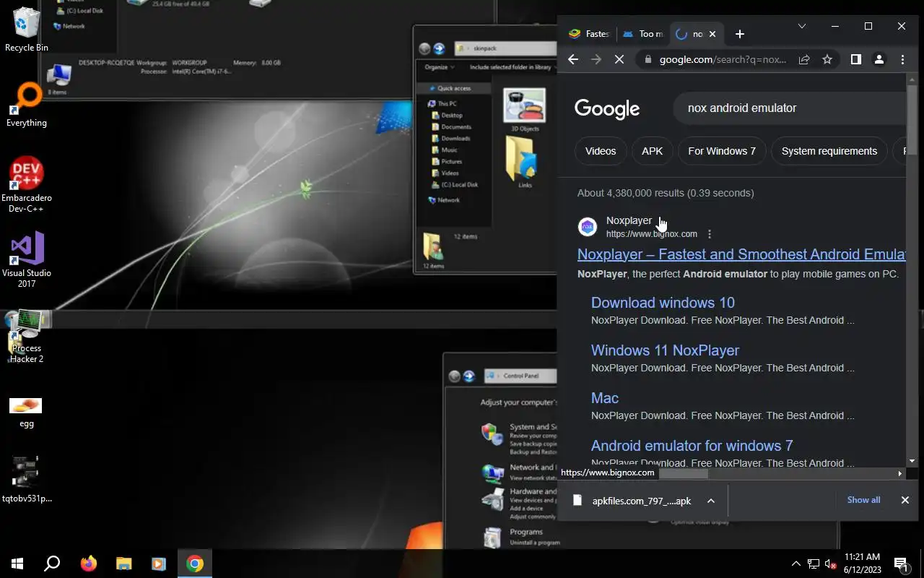
Task: Open the 'Windows 11 NoxPlayer' sitelink
Action: click(665, 350)
